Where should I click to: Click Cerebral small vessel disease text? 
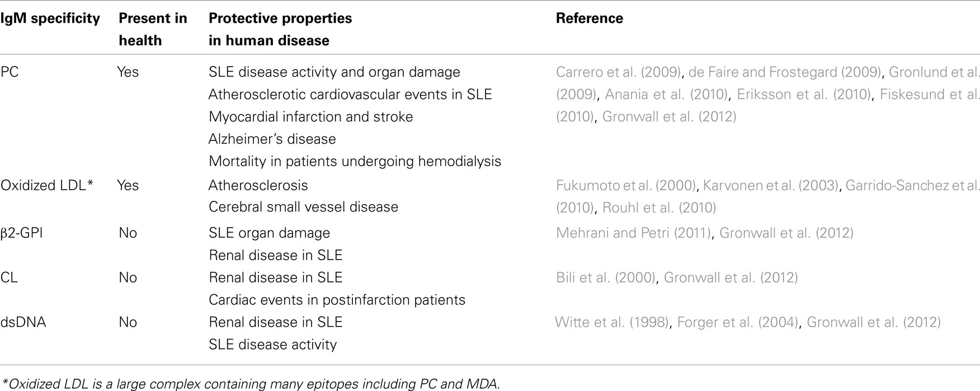point(303,207)
